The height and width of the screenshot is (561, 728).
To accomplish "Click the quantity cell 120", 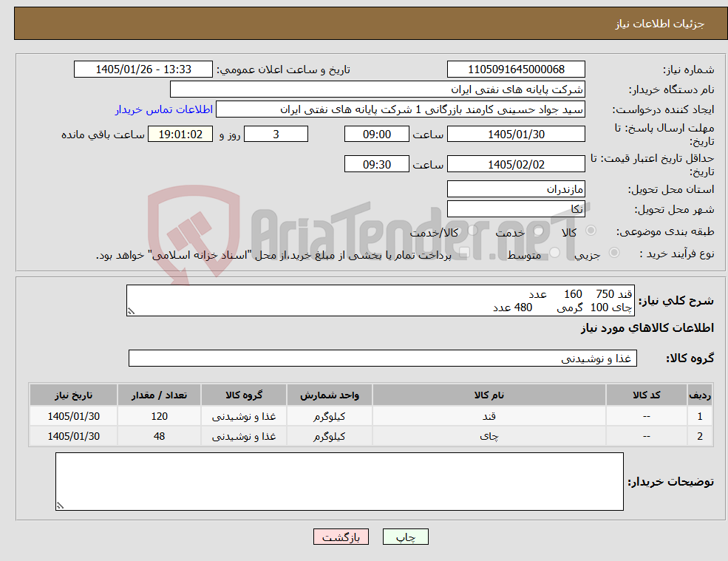I will 159,416.
